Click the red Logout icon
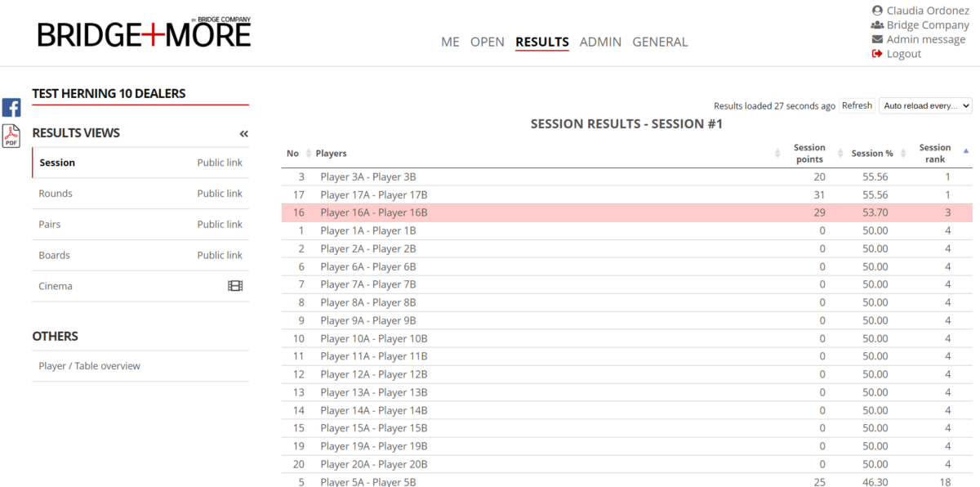 (x=877, y=54)
